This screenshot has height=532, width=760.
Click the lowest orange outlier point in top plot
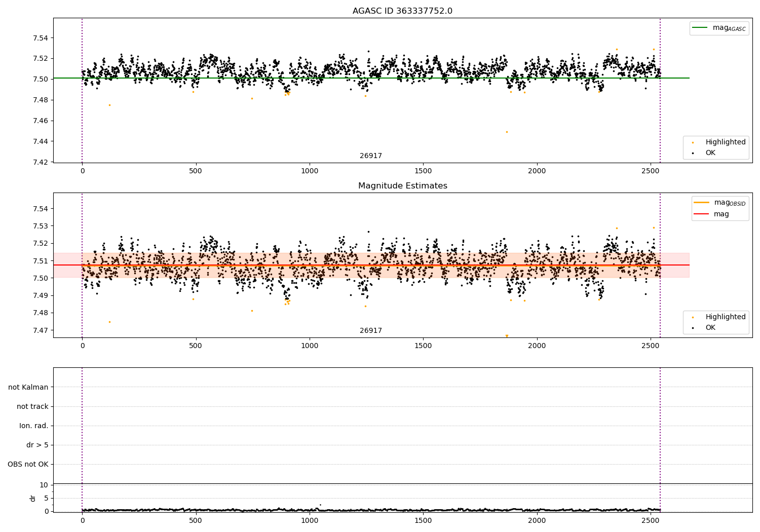tap(507, 132)
